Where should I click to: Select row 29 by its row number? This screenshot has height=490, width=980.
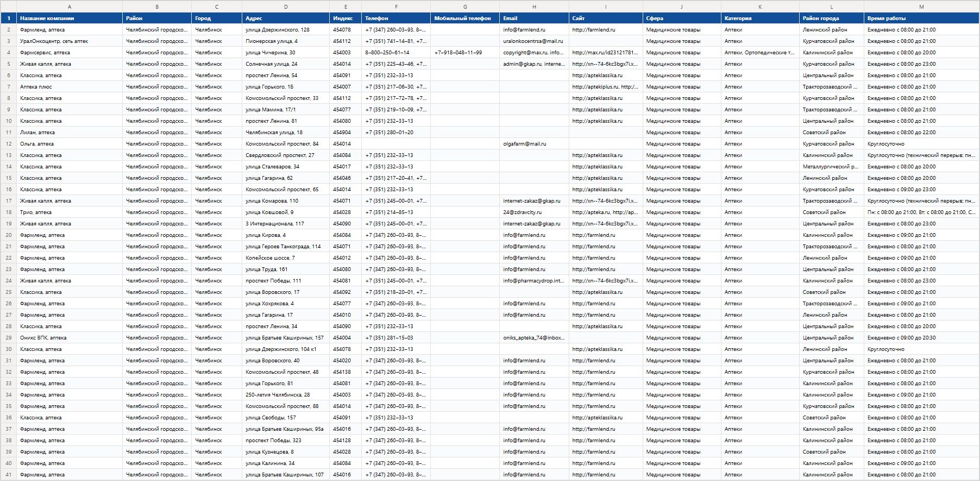click(x=9, y=338)
